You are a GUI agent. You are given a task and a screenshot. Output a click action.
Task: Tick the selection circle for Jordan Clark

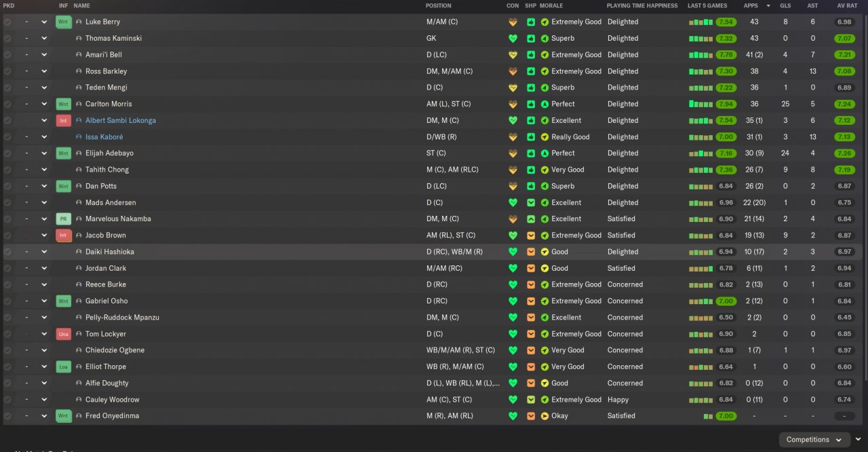[x=7, y=268]
